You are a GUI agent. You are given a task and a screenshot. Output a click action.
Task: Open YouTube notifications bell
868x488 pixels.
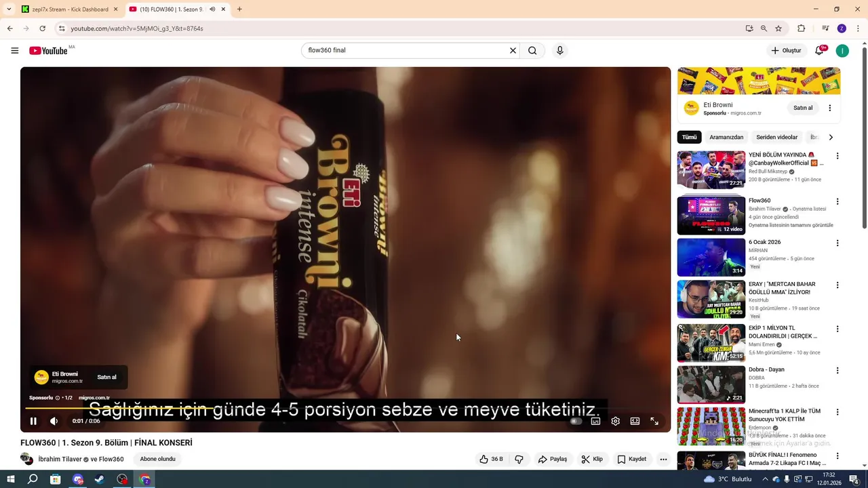coord(819,51)
